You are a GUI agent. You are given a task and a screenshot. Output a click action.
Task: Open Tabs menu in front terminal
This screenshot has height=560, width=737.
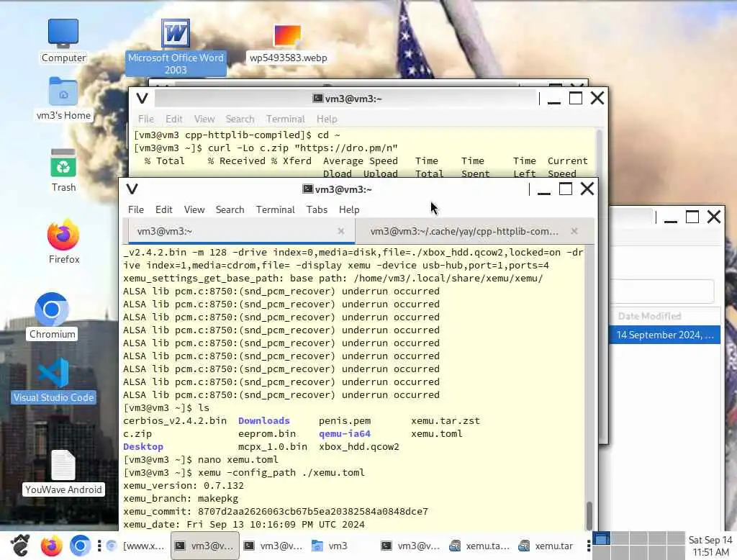tap(317, 209)
